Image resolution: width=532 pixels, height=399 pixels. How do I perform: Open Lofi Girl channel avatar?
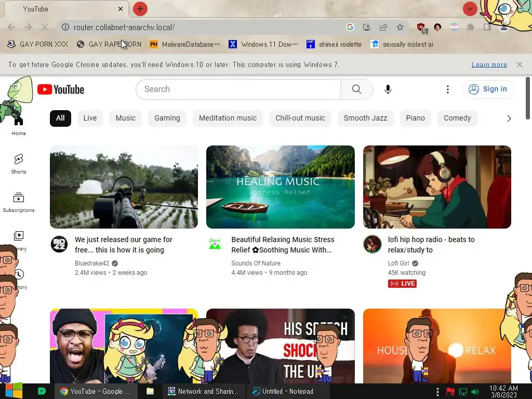pyautogui.click(x=372, y=244)
